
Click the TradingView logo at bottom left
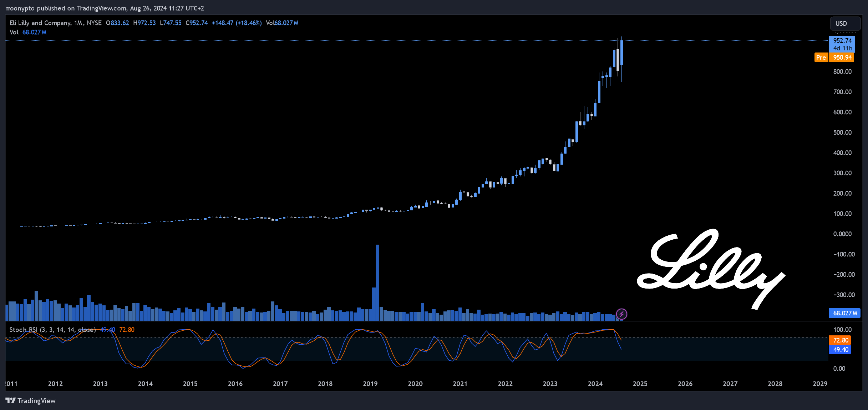pyautogui.click(x=31, y=401)
